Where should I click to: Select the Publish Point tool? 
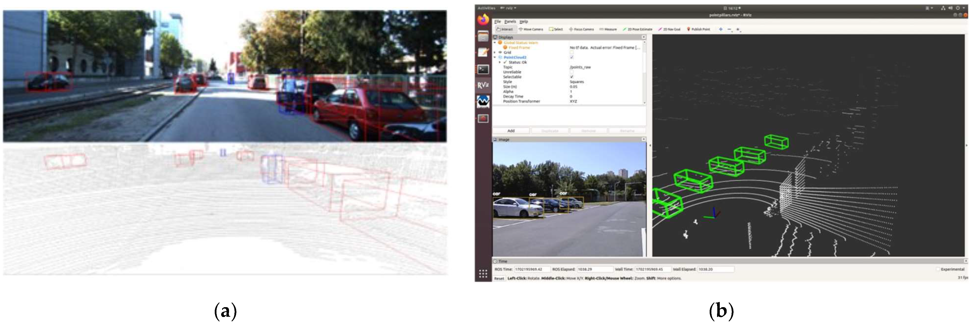[698, 29]
